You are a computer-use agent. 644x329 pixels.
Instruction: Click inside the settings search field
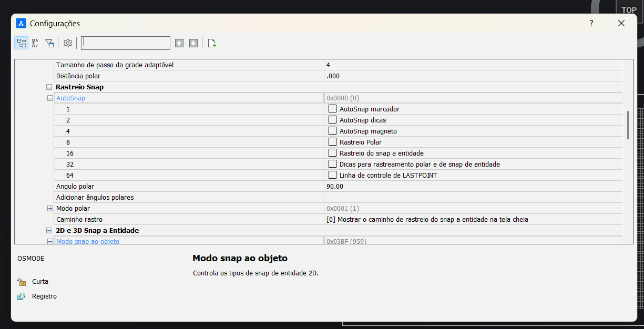[126, 43]
